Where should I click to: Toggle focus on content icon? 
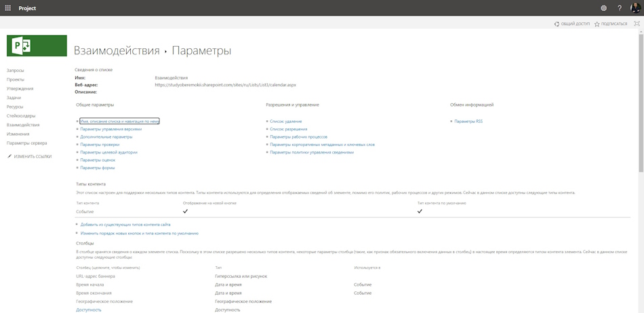(x=637, y=24)
